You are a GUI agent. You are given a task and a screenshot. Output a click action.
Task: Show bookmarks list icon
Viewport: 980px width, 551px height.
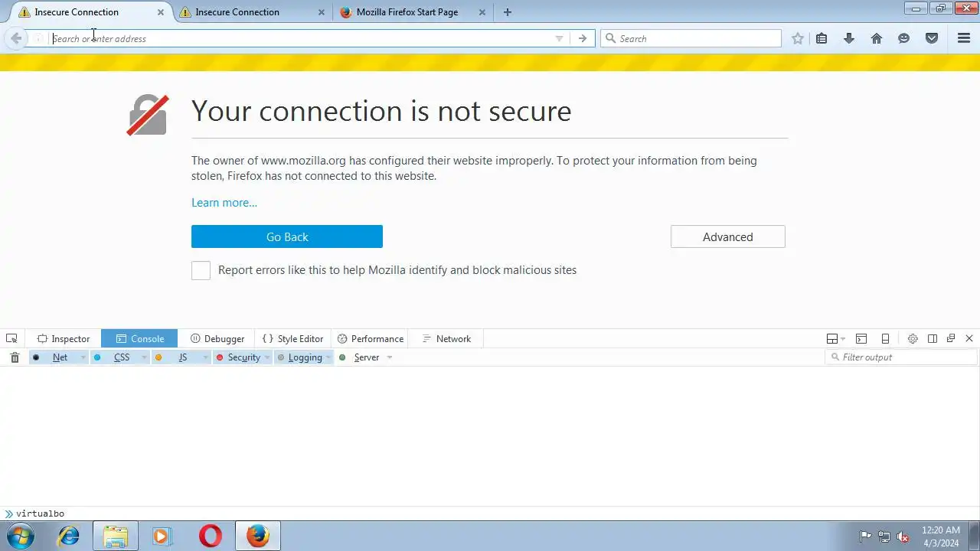(x=822, y=38)
